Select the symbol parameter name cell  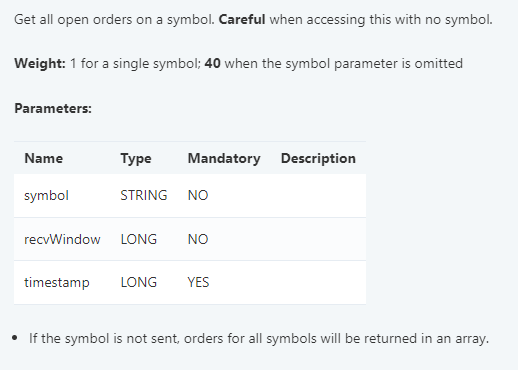(46, 196)
